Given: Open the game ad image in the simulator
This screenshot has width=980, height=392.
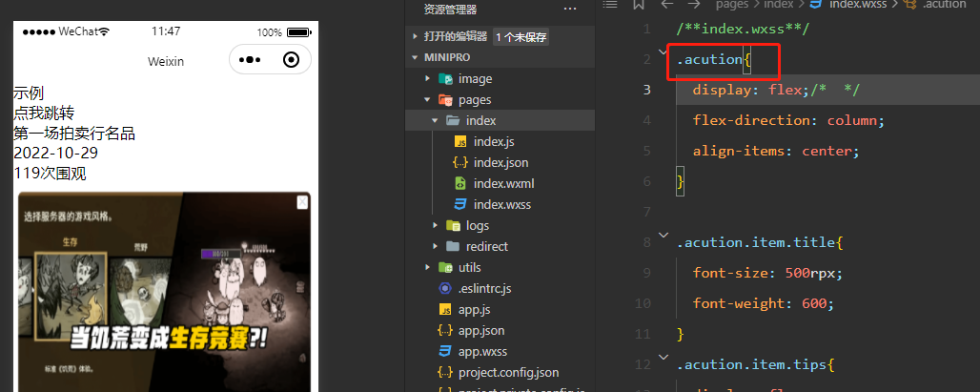Looking at the screenshot, I should tap(164, 291).
